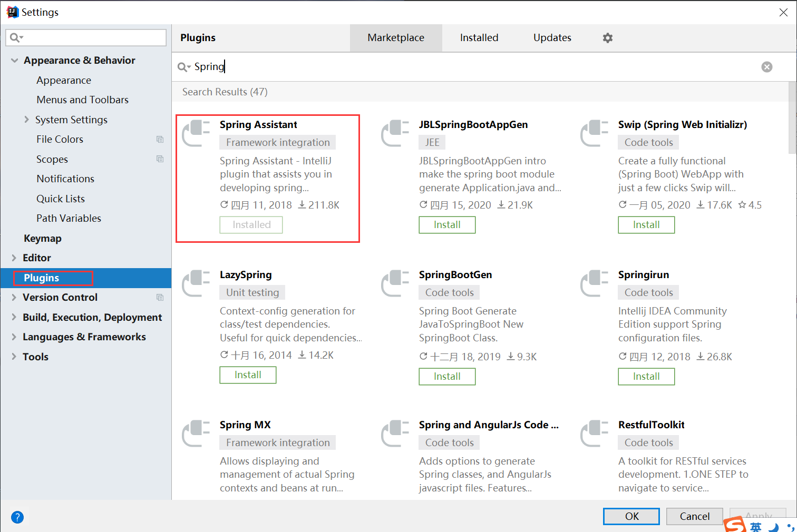Click the Scopes project-level icon

(160, 159)
